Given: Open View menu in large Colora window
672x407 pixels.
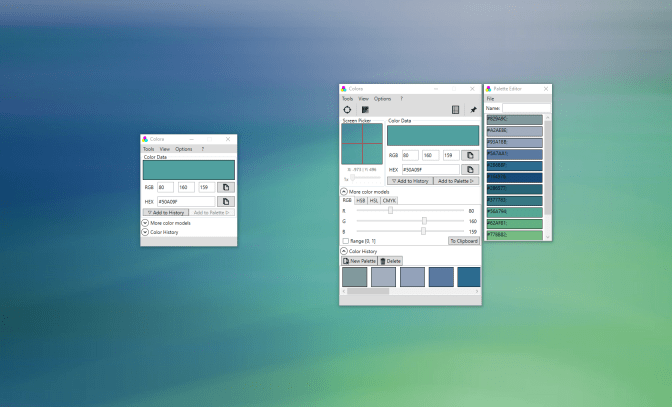Looking at the screenshot, I should coord(363,99).
